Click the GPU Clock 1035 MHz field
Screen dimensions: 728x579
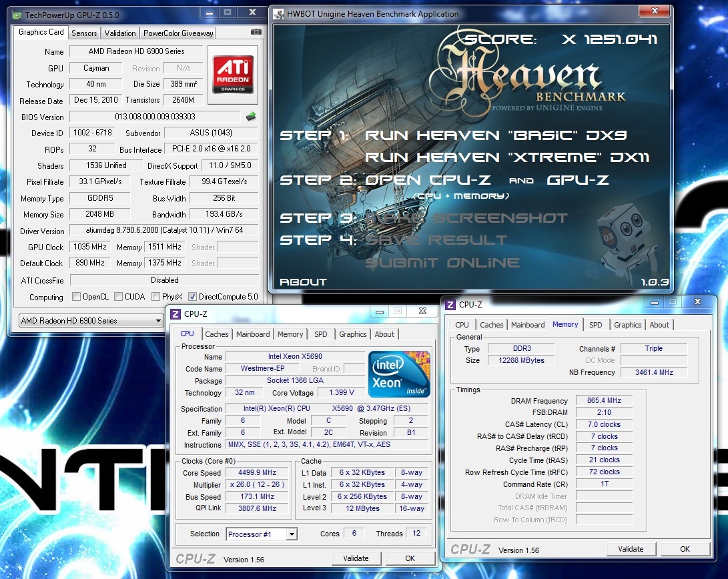90,247
